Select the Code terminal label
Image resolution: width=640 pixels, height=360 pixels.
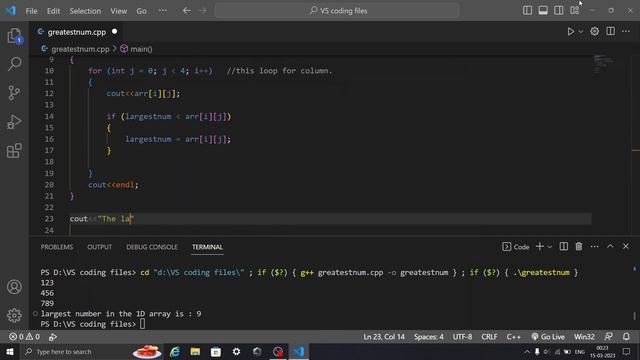516,247
